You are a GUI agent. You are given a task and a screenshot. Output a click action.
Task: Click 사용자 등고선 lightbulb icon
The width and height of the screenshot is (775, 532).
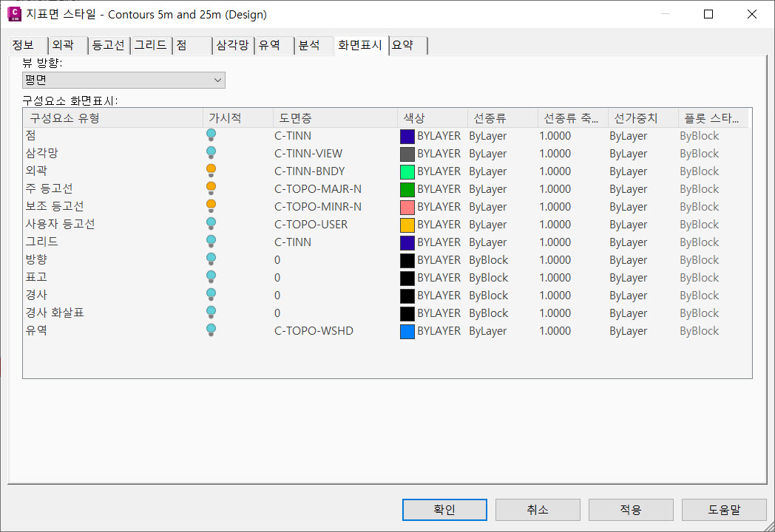(x=211, y=224)
